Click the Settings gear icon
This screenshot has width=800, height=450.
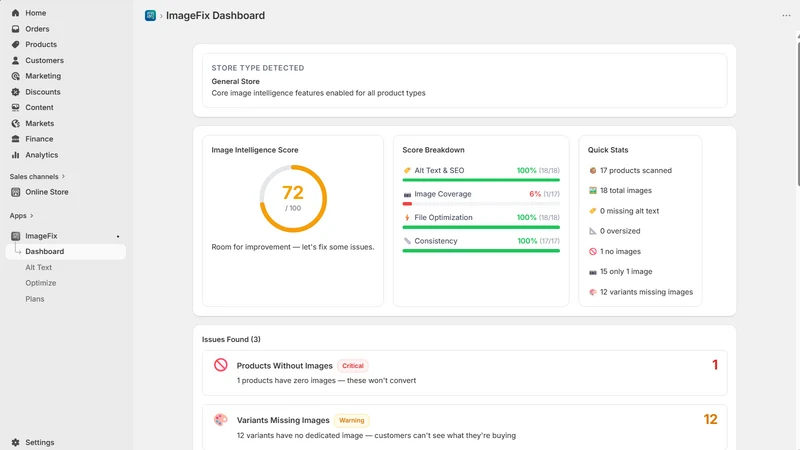(x=15, y=442)
